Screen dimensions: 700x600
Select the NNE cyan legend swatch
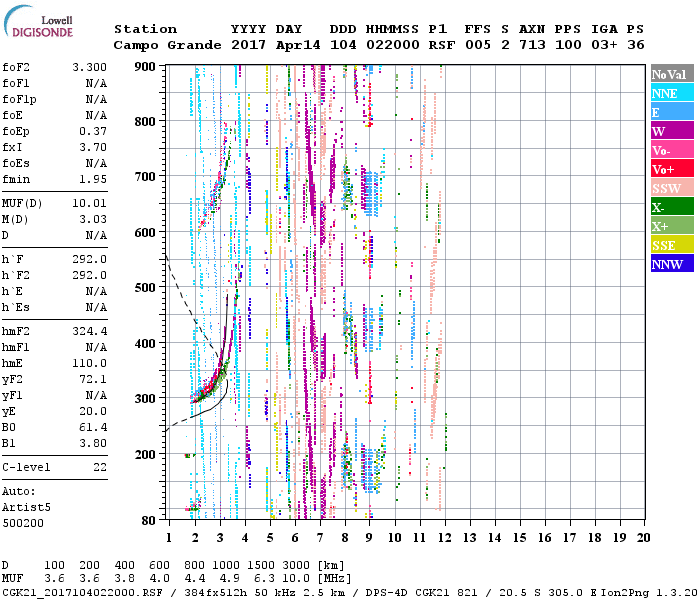point(672,93)
